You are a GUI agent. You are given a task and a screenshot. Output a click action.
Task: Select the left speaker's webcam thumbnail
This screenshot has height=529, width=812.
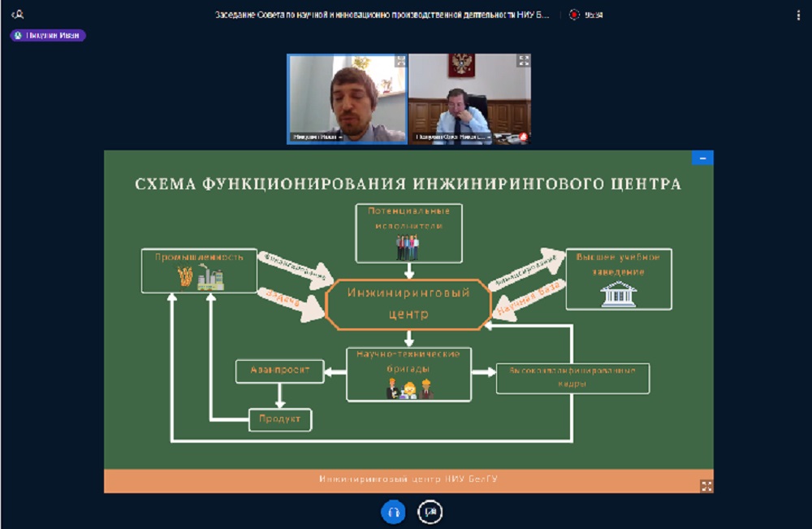(345, 98)
